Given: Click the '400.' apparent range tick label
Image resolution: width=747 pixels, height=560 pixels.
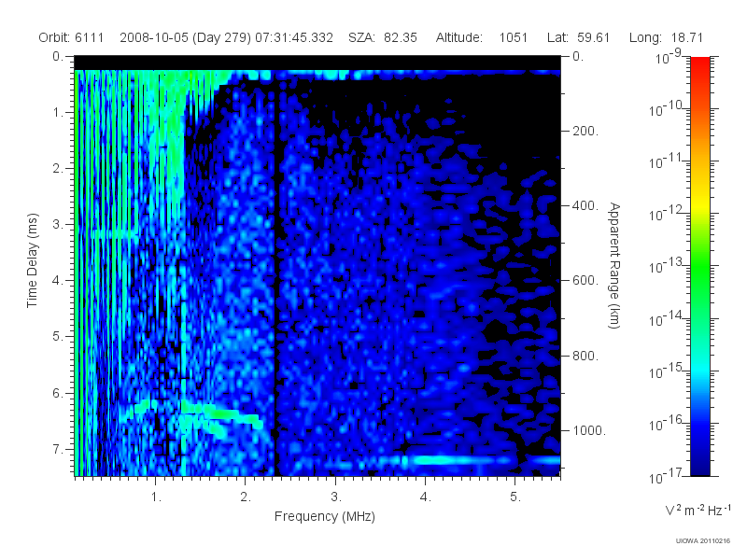Looking at the screenshot, I should pos(585,205).
